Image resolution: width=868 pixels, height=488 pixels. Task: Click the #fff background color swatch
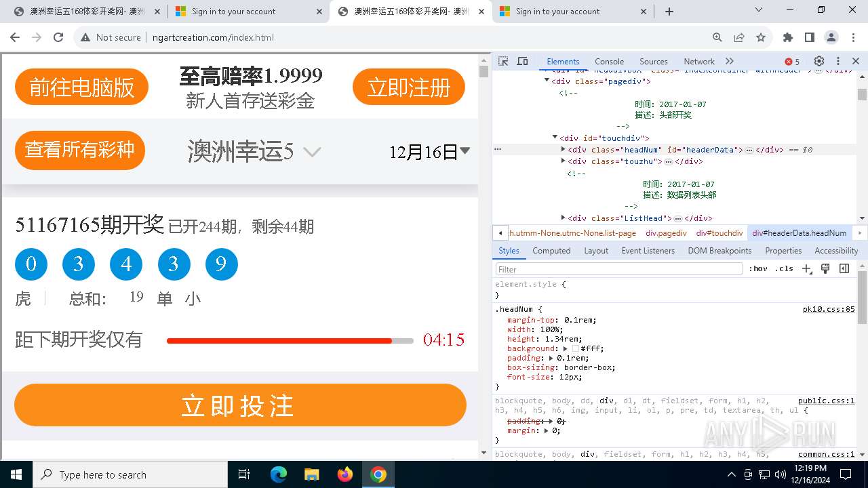coord(575,348)
